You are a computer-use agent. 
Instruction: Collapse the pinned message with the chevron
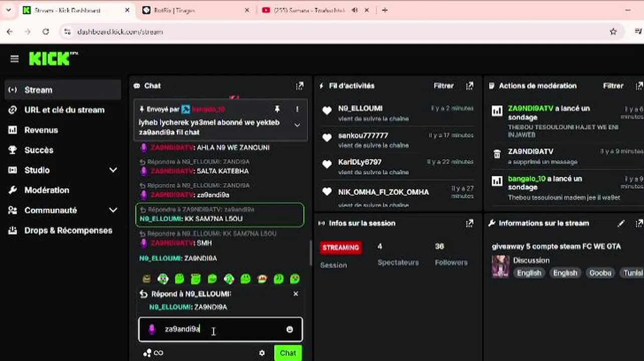[297, 125]
